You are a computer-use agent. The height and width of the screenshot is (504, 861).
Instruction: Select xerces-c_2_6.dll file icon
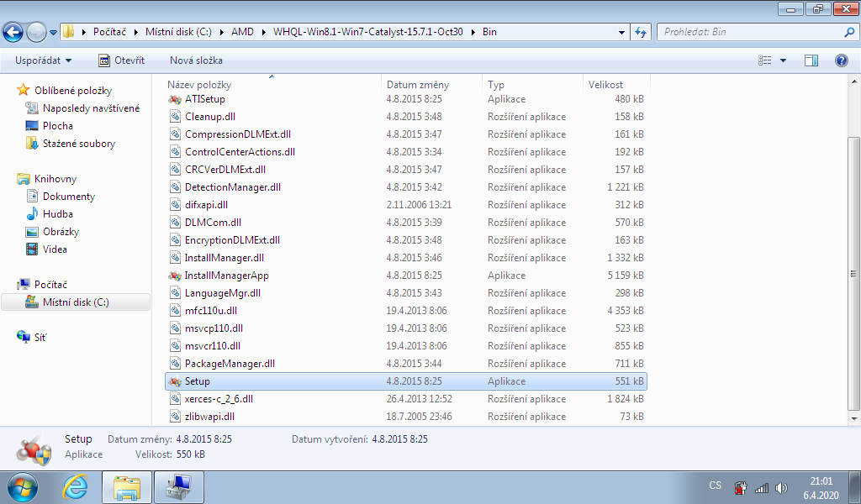pyautogui.click(x=175, y=399)
